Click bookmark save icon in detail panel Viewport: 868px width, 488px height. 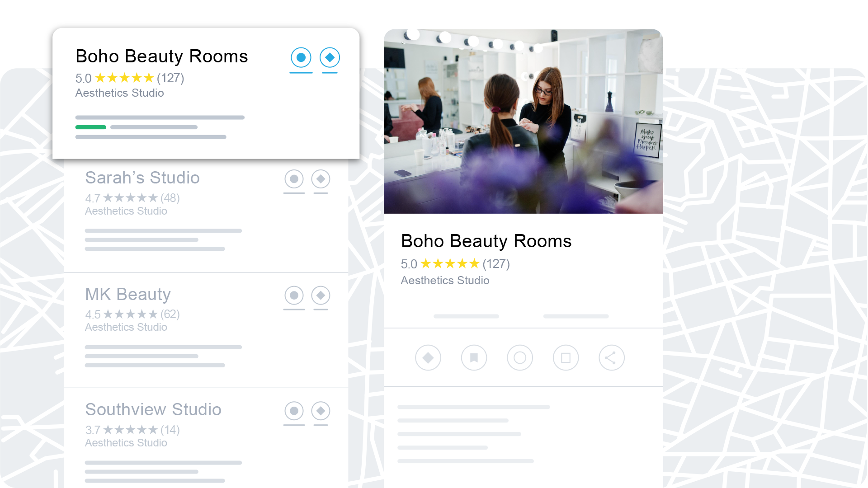pos(474,358)
